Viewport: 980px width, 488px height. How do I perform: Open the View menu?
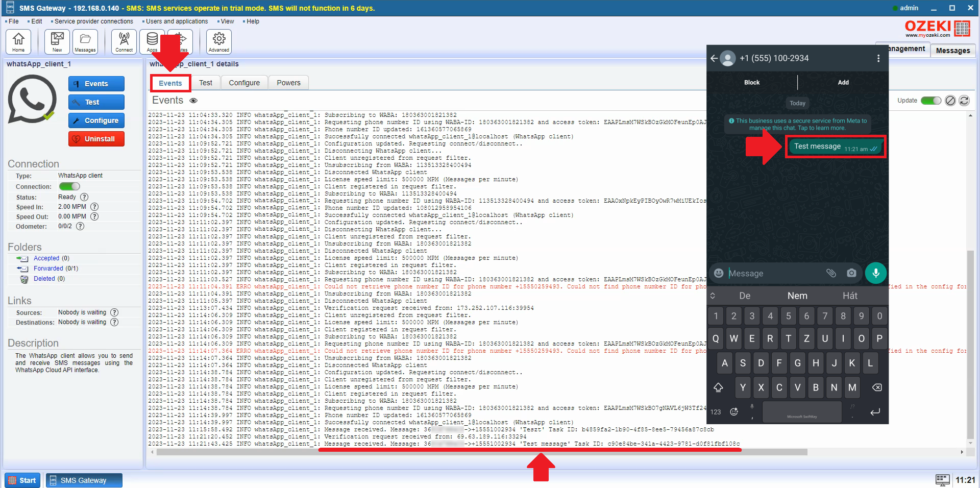227,21
